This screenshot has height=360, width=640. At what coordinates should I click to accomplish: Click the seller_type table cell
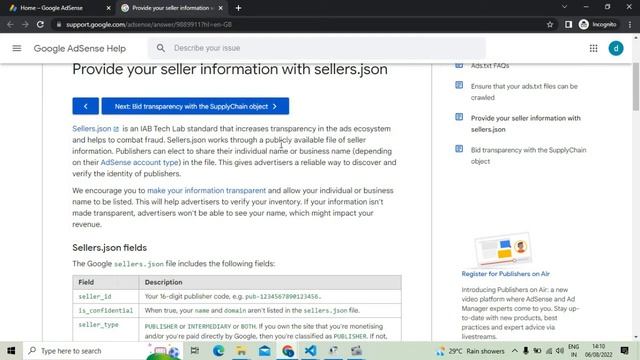click(106, 330)
